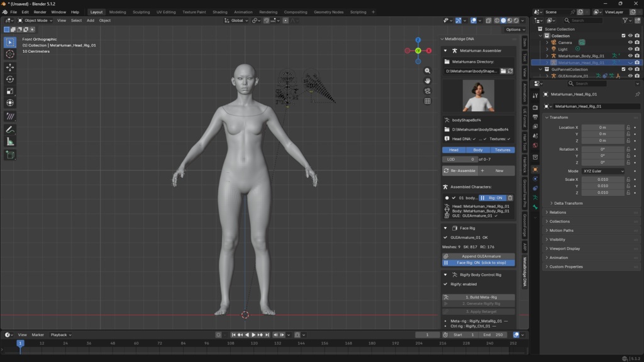Open the Global transform orientation dropdown
Viewport: 644px width, 362px height.
(236, 21)
